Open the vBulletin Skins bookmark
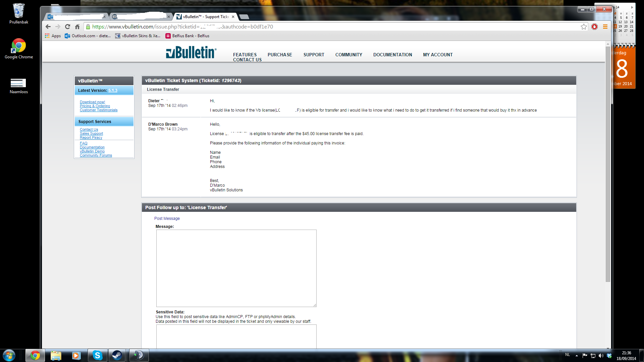Image resolution: width=644 pixels, height=362 pixels. click(138, 36)
